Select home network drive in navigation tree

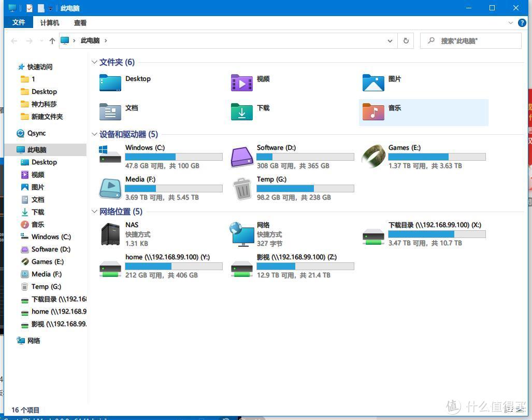coord(59,311)
